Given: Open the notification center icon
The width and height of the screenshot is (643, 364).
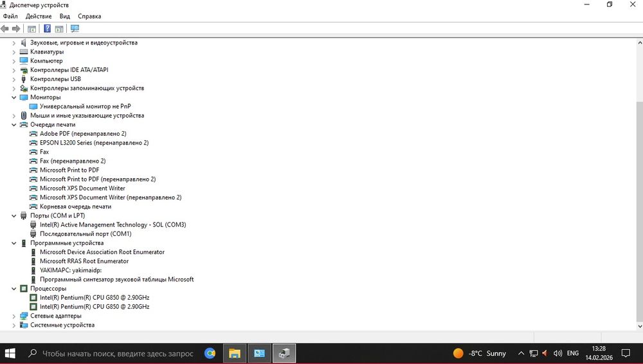Looking at the screenshot, I should 626,353.
